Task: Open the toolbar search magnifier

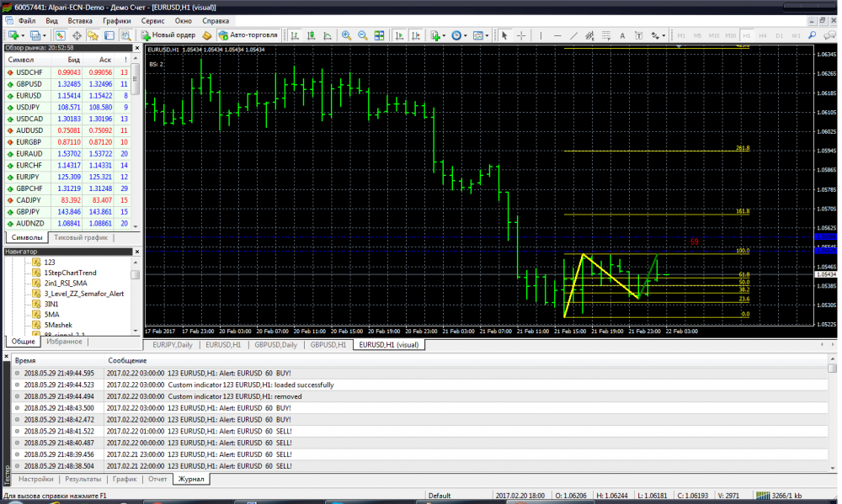Action: (x=812, y=35)
